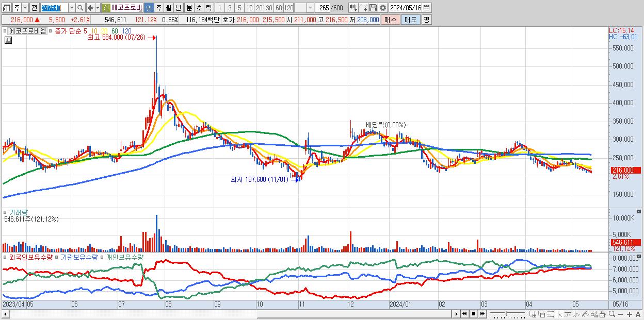Click the minus zoom-out icon
The image size is (644, 320).
coord(620,314)
